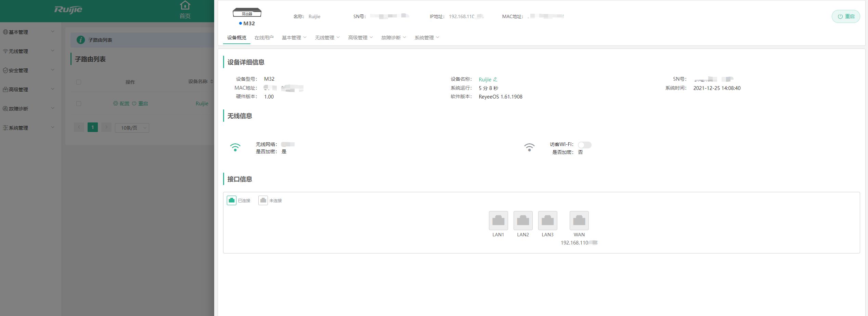Expand the 基本管理 tab menu in device panel
The height and width of the screenshot is (316, 868).
[294, 38]
